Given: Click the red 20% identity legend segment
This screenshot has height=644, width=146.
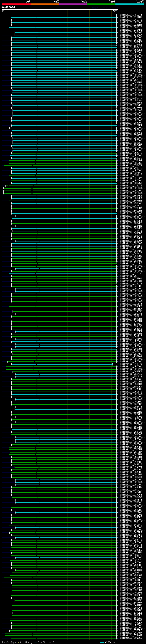Looking at the screenshot, I should (16, 4).
